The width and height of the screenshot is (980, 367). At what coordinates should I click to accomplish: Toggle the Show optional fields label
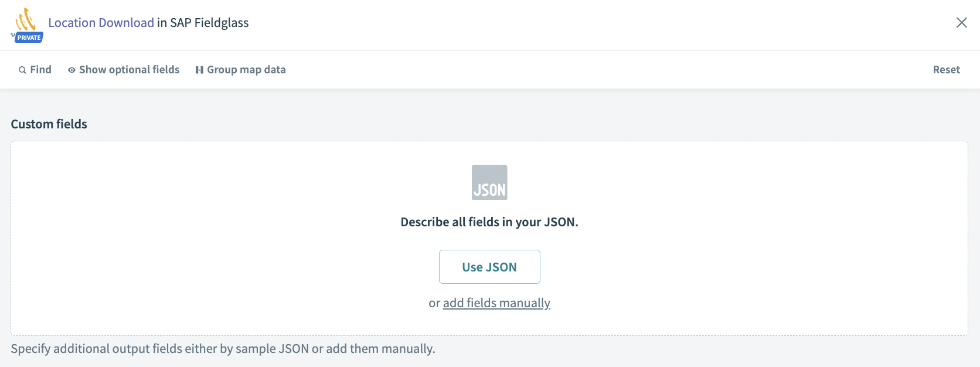pyautogui.click(x=129, y=70)
